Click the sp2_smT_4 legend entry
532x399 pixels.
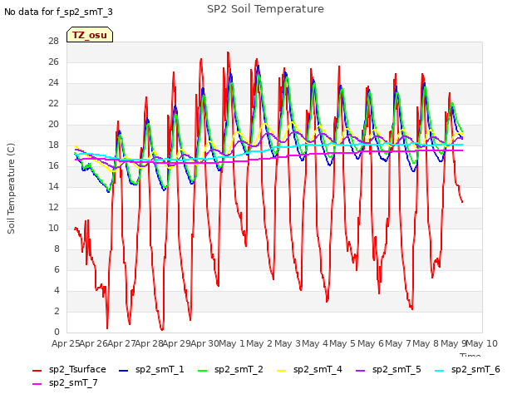tap(309, 369)
